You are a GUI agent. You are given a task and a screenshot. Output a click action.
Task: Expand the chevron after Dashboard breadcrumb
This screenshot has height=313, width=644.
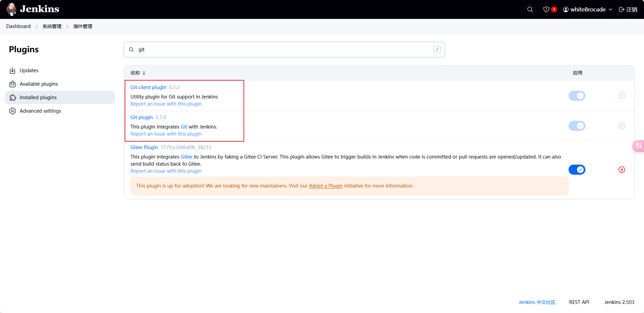tap(37, 27)
